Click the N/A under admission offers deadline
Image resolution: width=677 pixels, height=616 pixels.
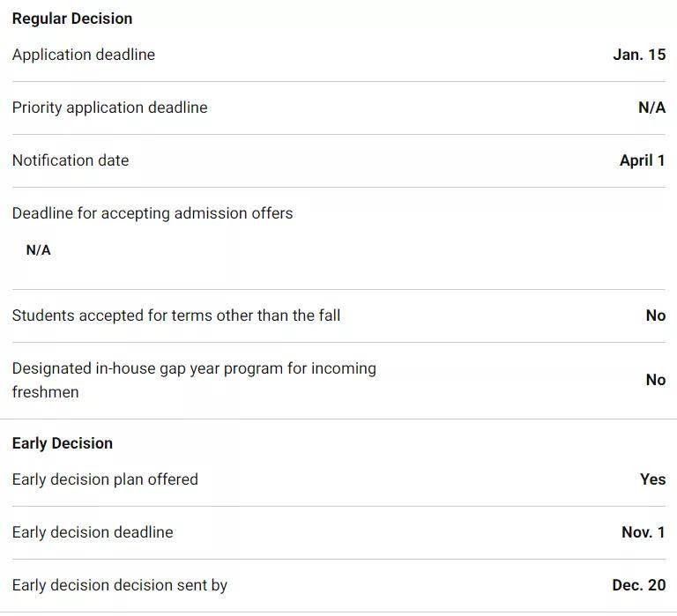[x=39, y=250]
